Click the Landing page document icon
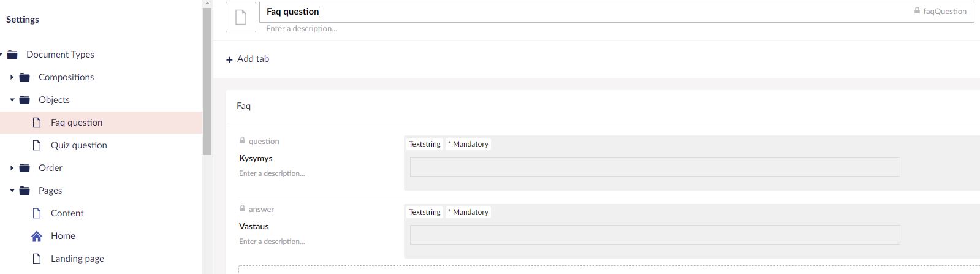The width and height of the screenshot is (980, 274). [x=37, y=259]
